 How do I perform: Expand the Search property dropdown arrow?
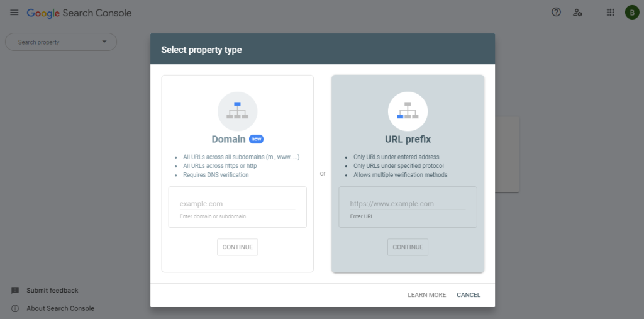[104, 42]
